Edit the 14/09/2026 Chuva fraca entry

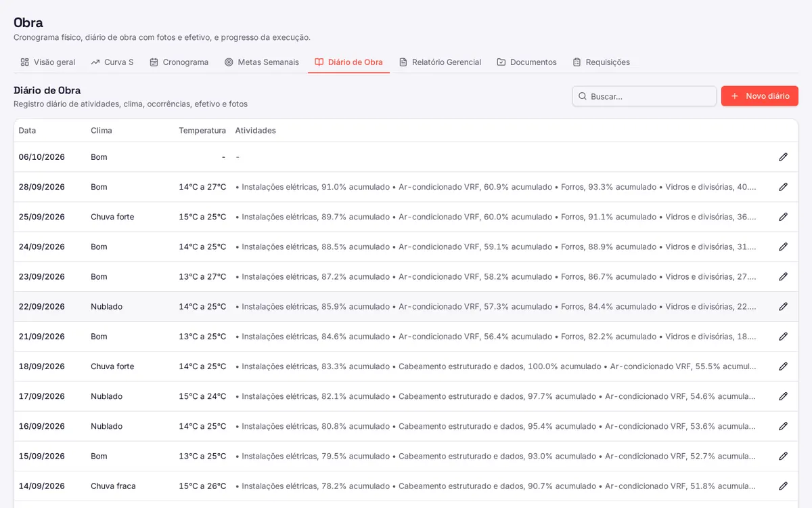coord(783,486)
